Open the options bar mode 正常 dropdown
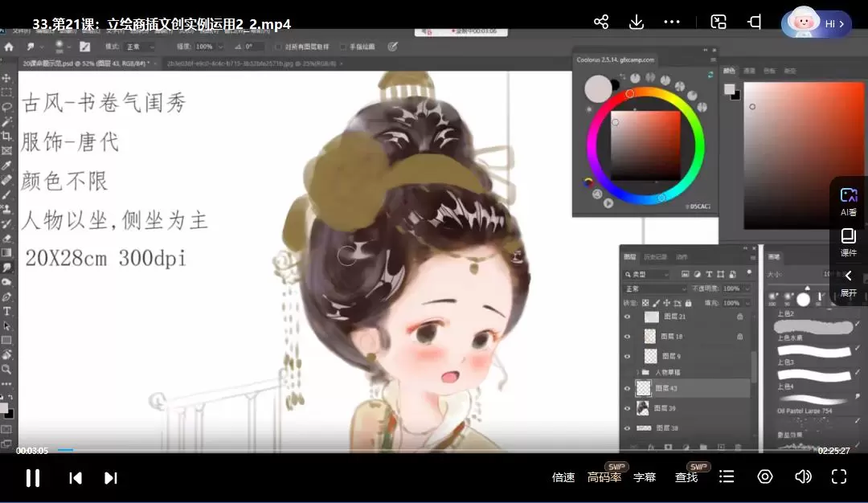 [140, 47]
